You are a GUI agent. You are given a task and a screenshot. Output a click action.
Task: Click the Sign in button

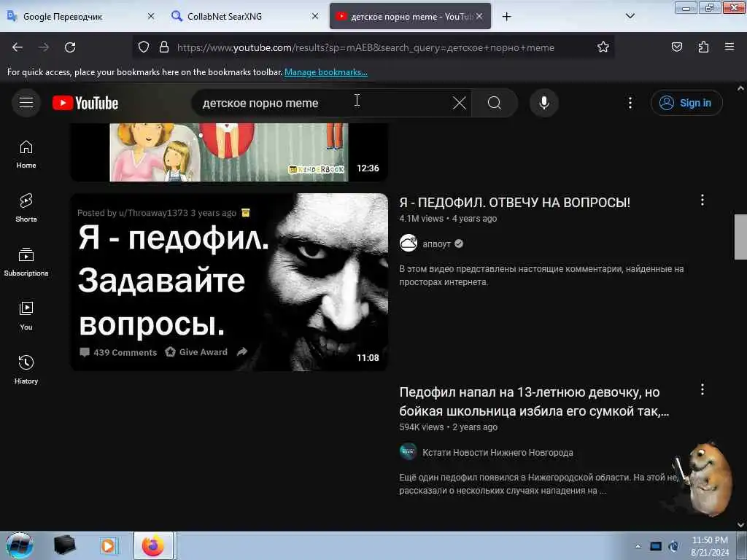click(686, 103)
